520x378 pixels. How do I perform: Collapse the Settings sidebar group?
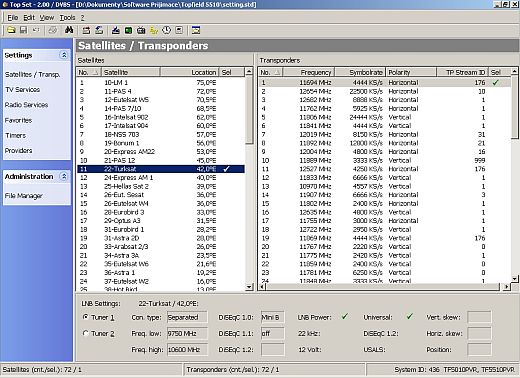[x=64, y=55]
